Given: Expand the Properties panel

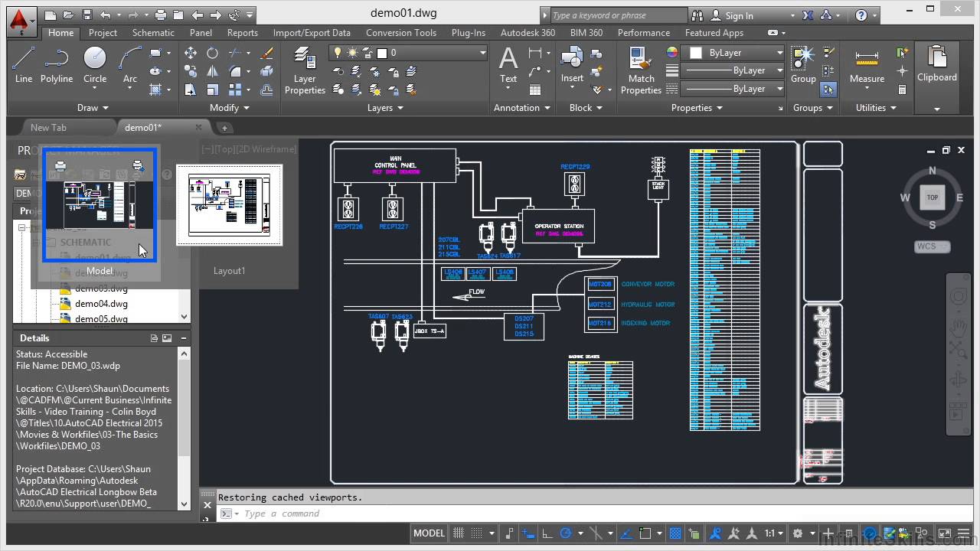Looking at the screenshot, I should tap(697, 108).
